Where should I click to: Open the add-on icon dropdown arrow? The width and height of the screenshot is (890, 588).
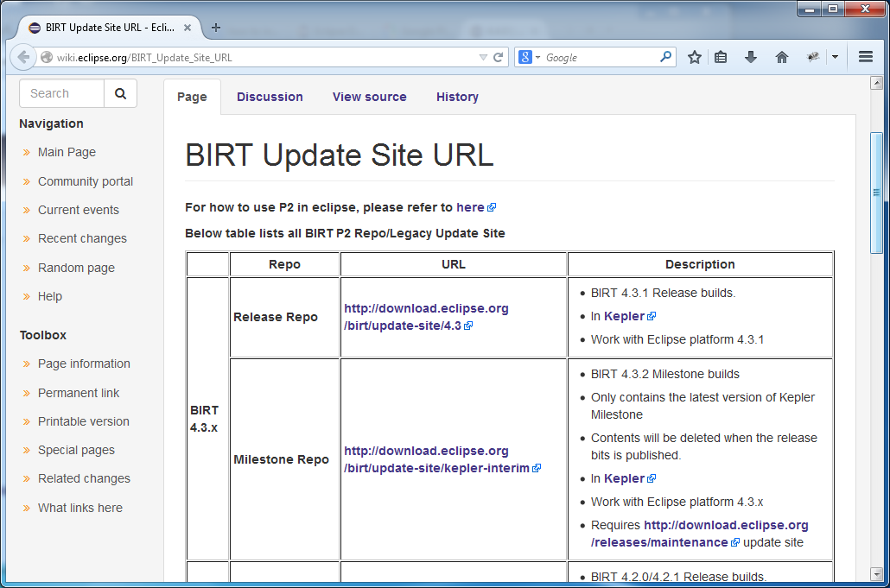(x=835, y=57)
